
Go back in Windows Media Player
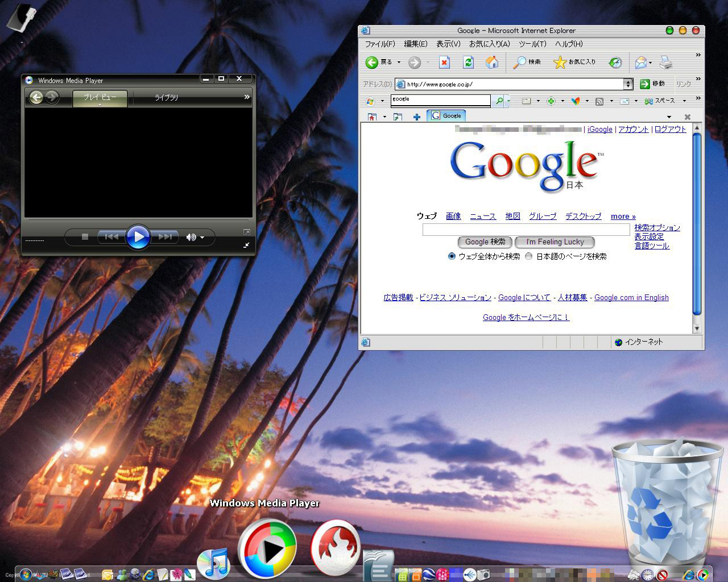pos(36,98)
